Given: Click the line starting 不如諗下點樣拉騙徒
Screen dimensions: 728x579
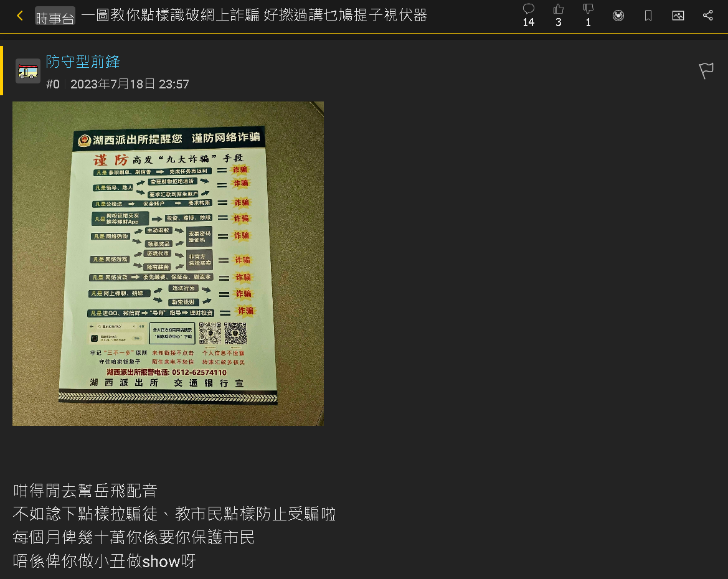Looking at the screenshot, I should point(174,514).
